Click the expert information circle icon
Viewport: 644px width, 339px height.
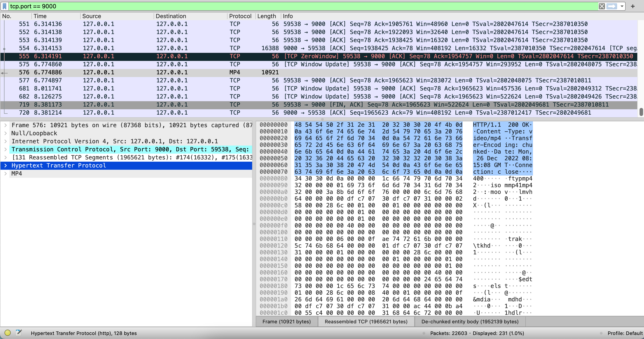tap(7, 333)
